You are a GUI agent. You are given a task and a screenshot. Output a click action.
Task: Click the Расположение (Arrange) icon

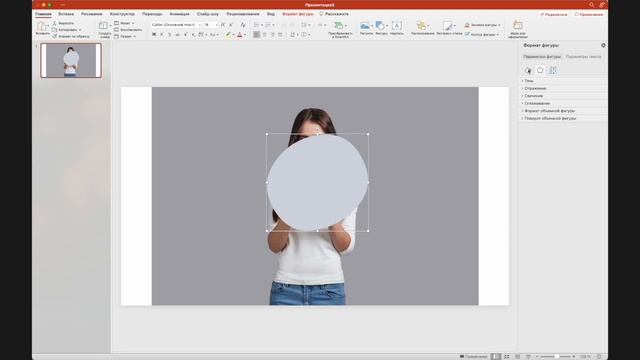click(x=422, y=26)
